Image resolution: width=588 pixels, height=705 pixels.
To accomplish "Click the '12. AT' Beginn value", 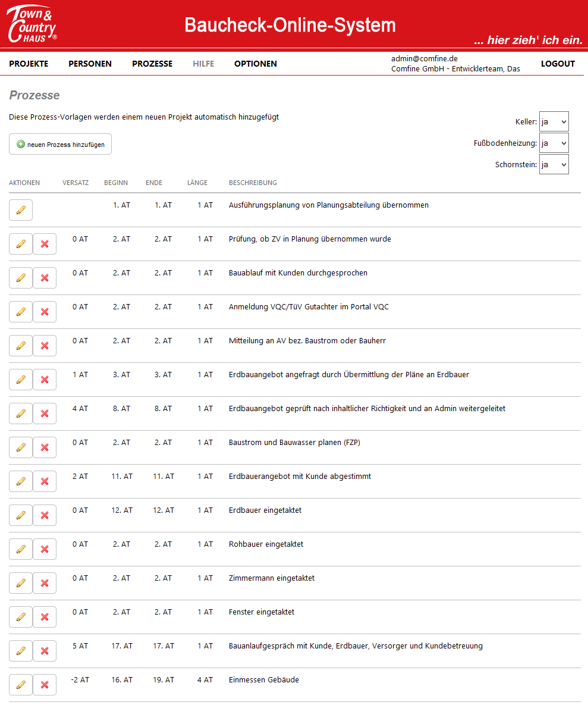I will tap(122, 510).
